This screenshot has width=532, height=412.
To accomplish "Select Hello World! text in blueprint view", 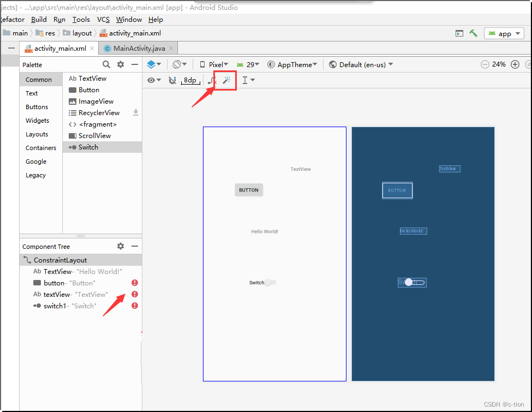I will pyautogui.click(x=413, y=231).
